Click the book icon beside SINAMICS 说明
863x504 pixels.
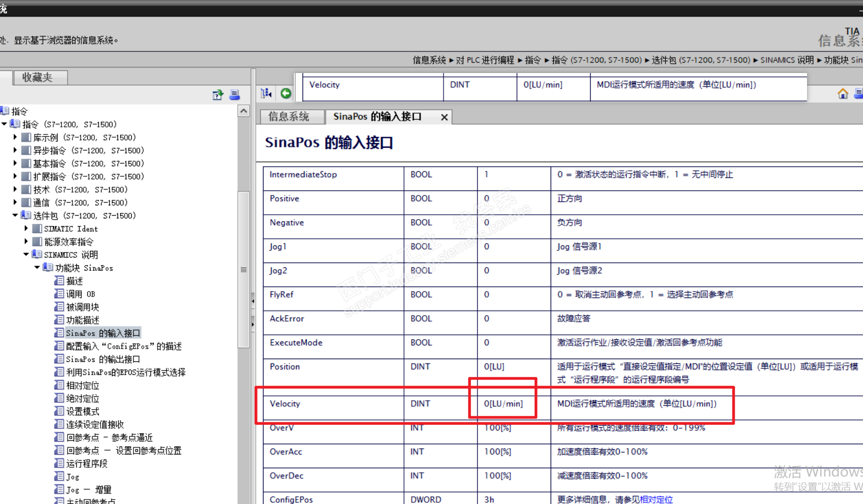pyautogui.click(x=37, y=254)
